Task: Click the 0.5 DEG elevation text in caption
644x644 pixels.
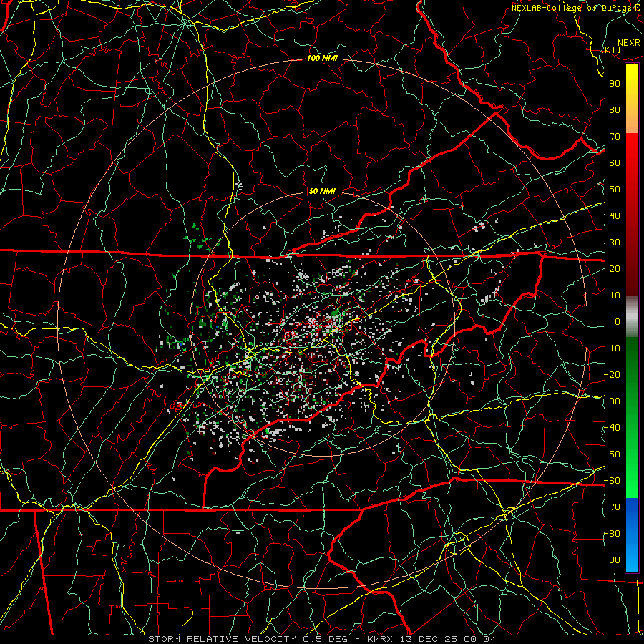Action: (326, 639)
